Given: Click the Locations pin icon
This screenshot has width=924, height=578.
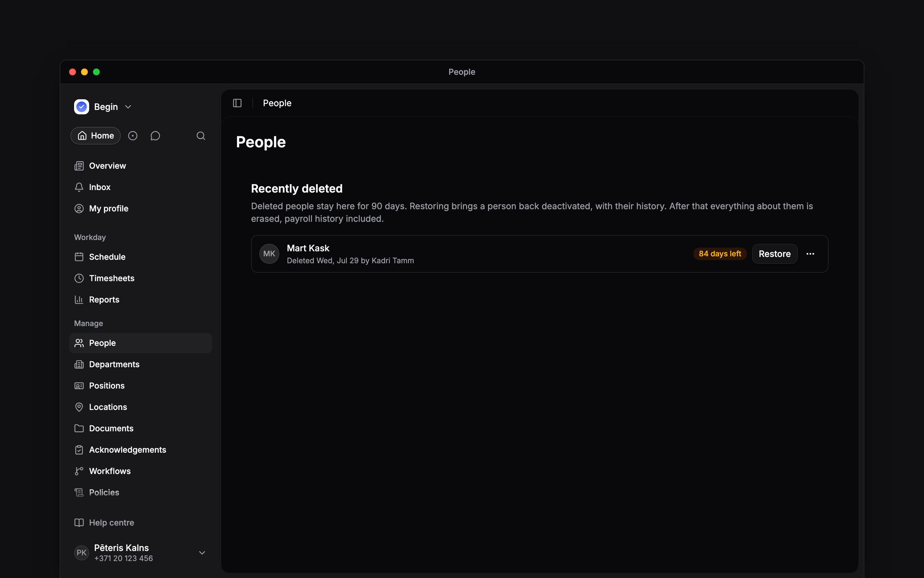Looking at the screenshot, I should pyautogui.click(x=79, y=407).
